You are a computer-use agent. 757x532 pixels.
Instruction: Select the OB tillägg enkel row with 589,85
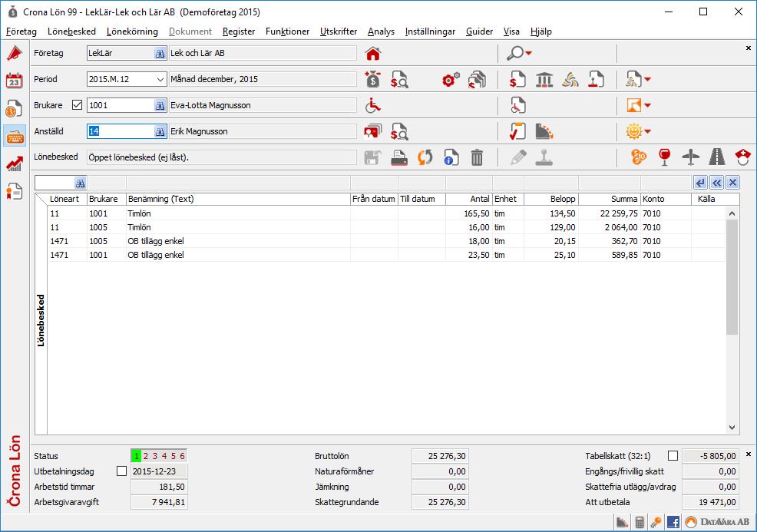(386, 255)
